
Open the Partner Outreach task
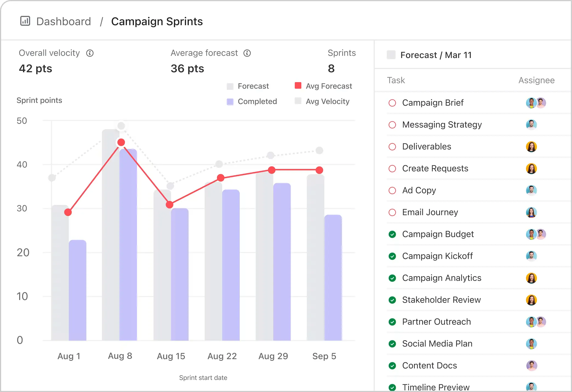point(436,322)
